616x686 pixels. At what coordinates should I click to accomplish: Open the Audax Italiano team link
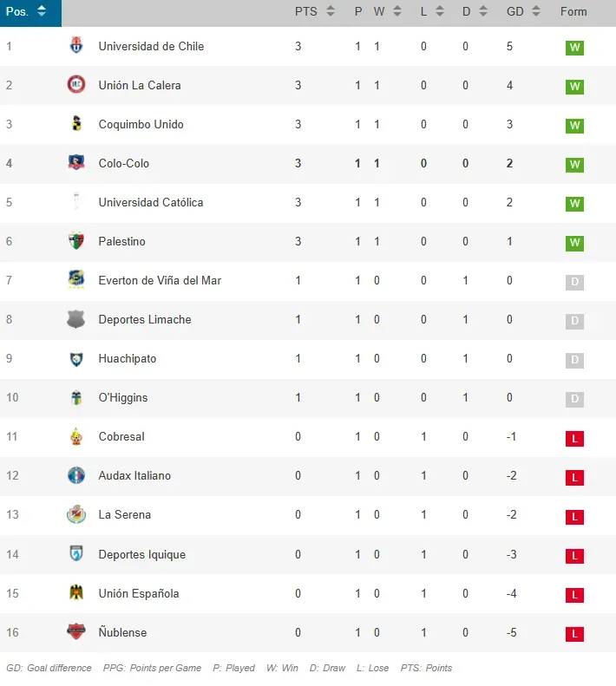click(134, 475)
